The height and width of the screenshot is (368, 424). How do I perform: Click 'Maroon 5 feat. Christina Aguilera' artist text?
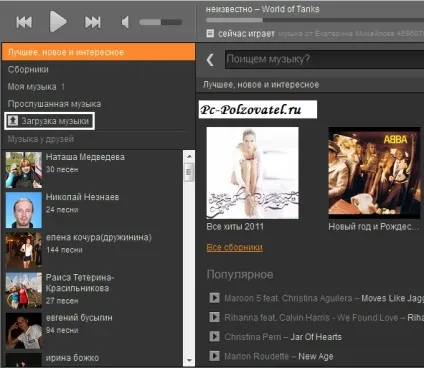[x=288, y=298]
